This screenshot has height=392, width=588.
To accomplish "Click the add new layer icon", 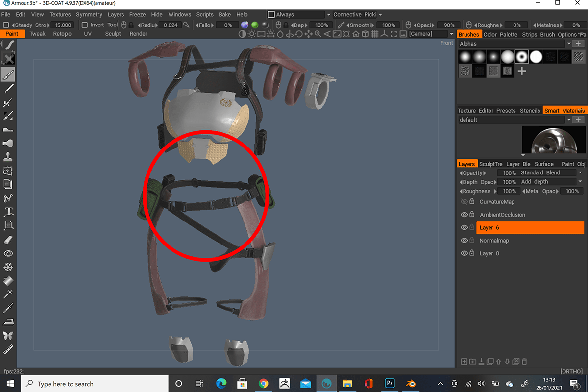I will [x=464, y=362].
